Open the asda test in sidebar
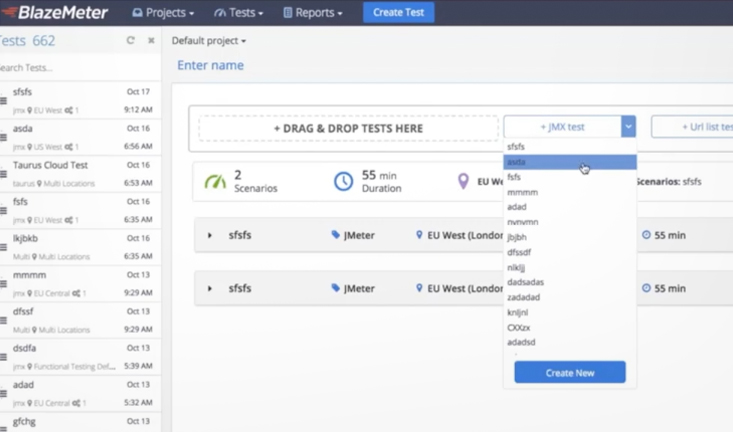Image resolution: width=733 pixels, height=432 pixels. 80,137
